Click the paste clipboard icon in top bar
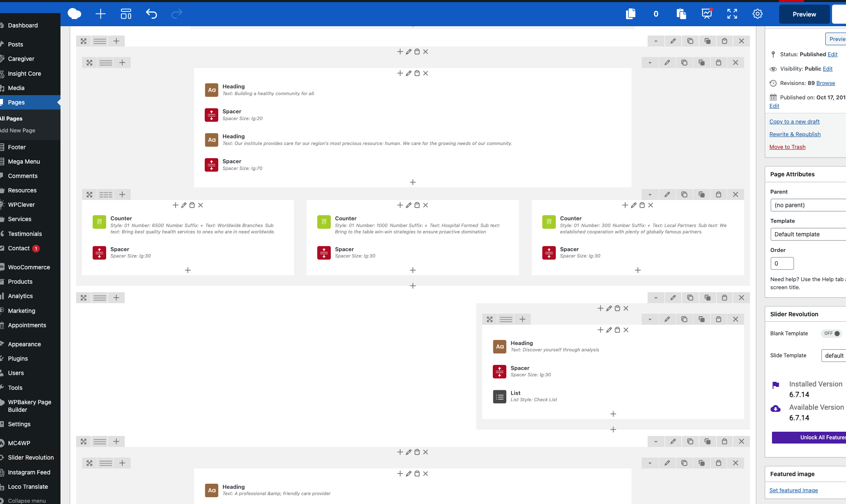Viewport: 846px width, 504px height. tap(681, 14)
